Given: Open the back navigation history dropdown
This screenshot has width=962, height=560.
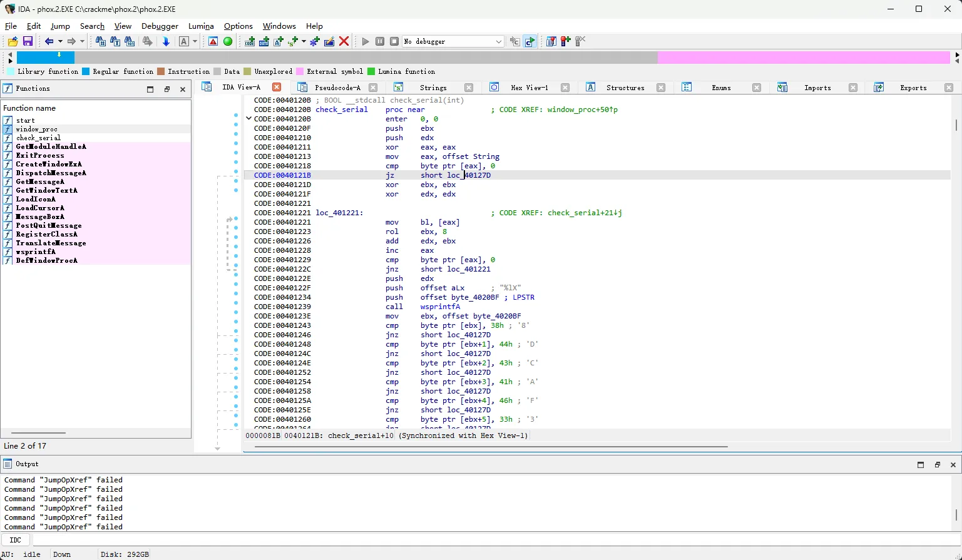Looking at the screenshot, I should (x=60, y=41).
